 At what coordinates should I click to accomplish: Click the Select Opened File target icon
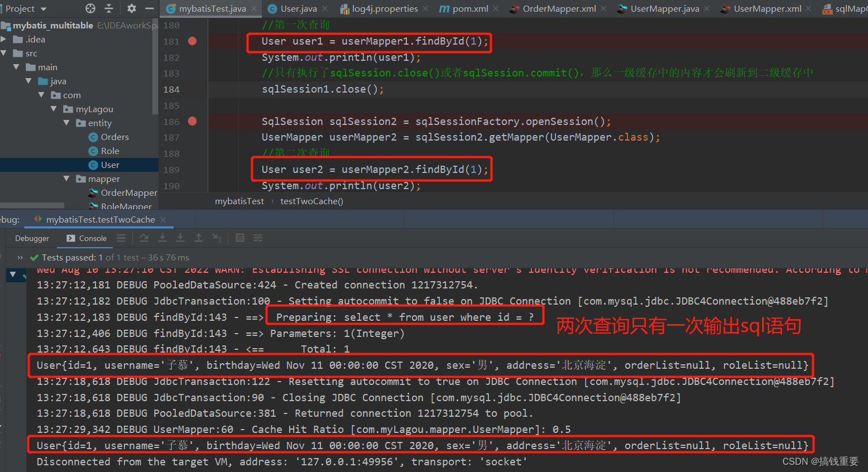[90, 8]
